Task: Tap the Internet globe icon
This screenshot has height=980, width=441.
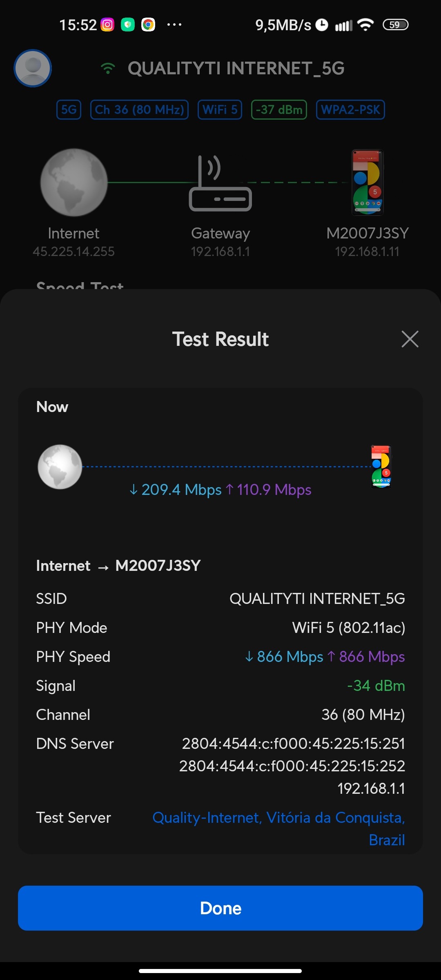Action: pyautogui.click(x=73, y=182)
